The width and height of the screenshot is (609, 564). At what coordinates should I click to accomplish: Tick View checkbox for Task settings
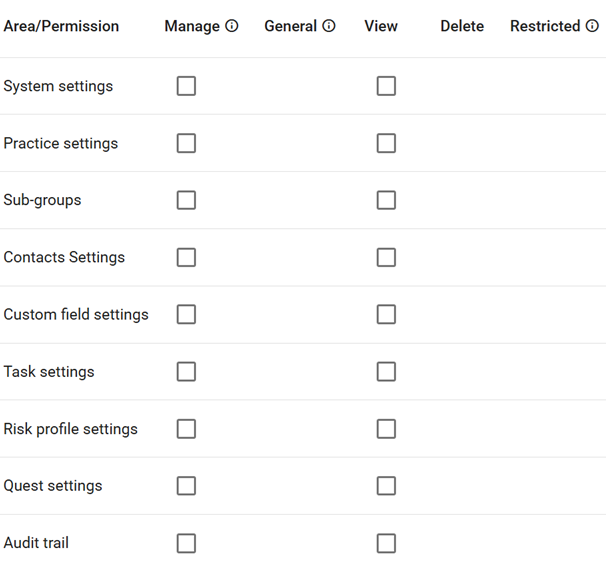click(386, 371)
